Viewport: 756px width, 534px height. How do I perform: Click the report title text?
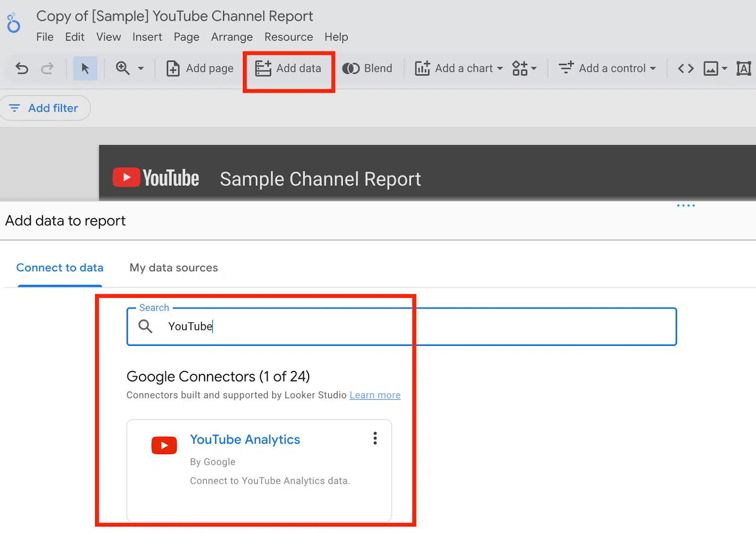pos(174,16)
